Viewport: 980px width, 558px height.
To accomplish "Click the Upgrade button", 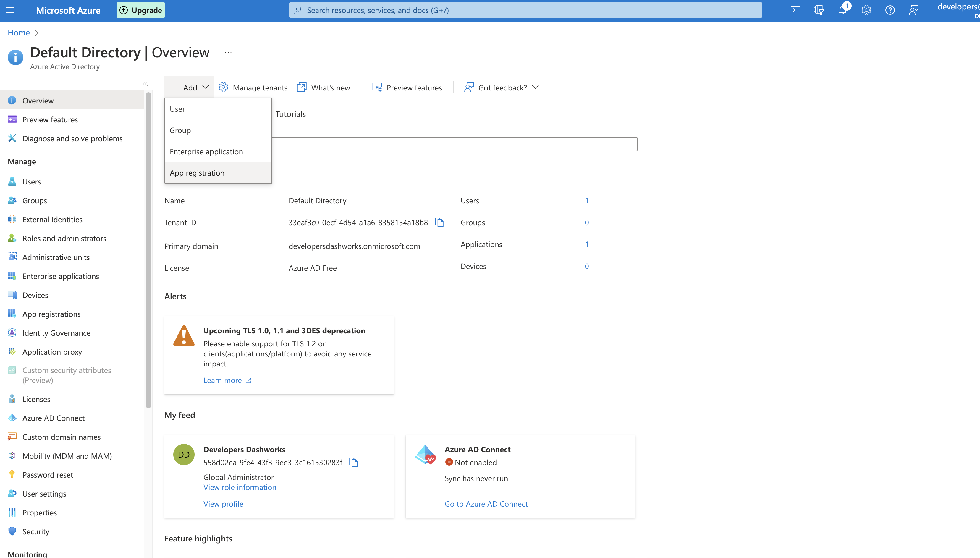I will pos(141,10).
